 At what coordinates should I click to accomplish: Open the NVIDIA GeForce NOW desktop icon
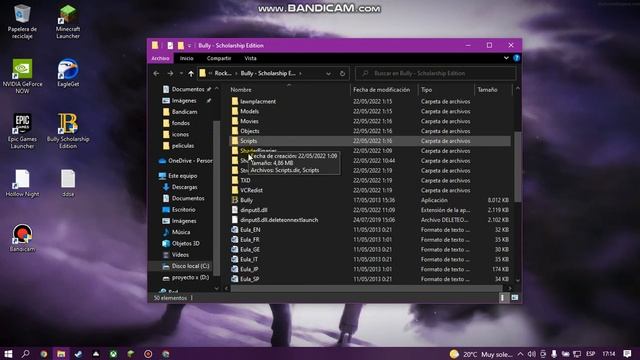(22, 76)
